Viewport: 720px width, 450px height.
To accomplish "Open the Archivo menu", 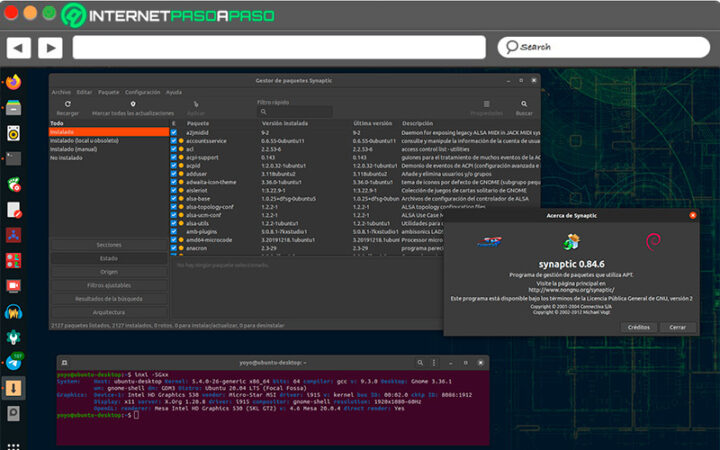I will (x=61, y=92).
